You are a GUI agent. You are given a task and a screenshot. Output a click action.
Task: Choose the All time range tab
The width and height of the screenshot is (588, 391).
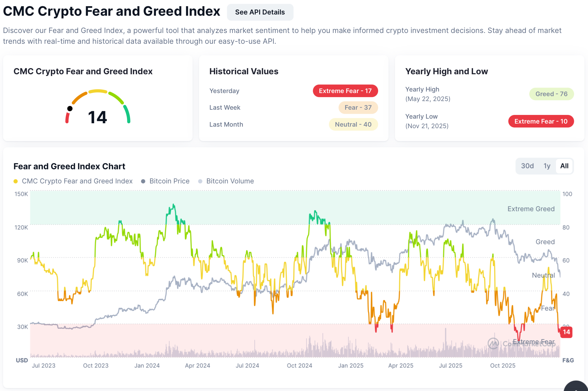click(564, 166)
